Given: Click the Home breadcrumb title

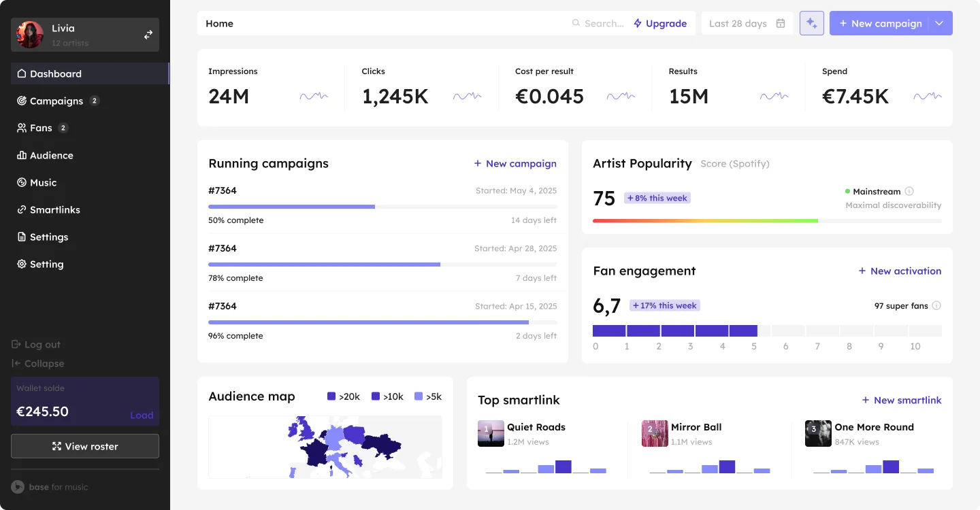Looking at the screenshot, I should pos(219,23).
